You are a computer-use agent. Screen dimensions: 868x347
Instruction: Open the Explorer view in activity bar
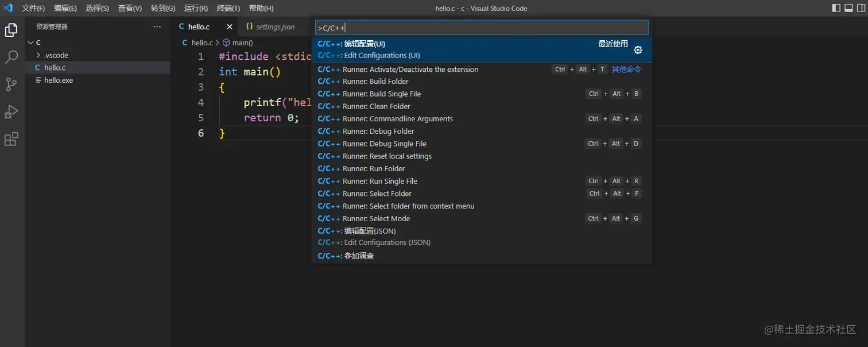[x=11, y=30]
